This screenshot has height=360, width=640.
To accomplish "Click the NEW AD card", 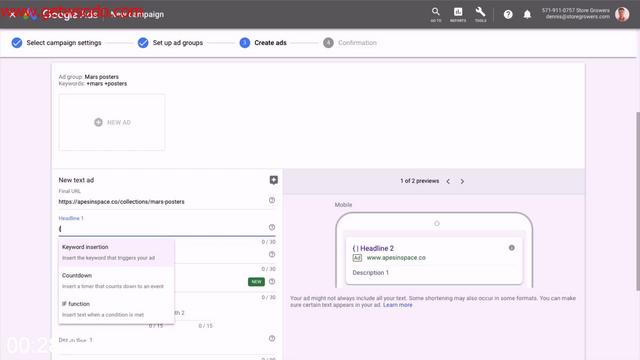I will (x=112, y=122).
